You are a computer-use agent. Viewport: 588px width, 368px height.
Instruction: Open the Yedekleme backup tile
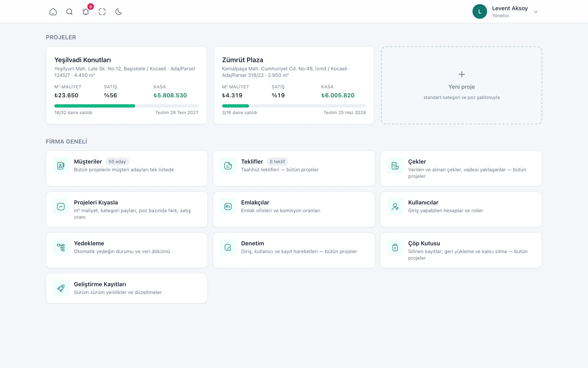[127, 250]
